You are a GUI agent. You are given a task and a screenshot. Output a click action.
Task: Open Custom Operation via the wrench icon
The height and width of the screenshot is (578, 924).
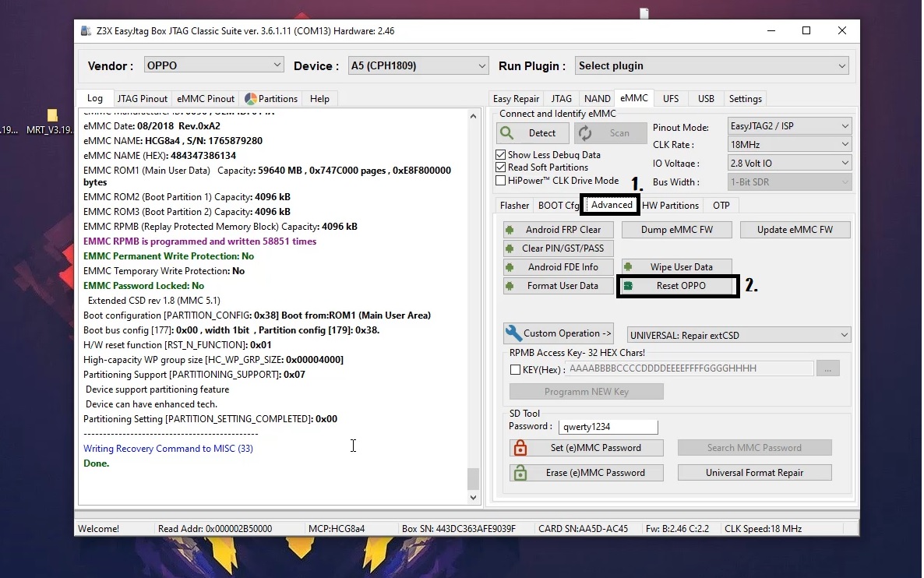(x=514, y=333)
